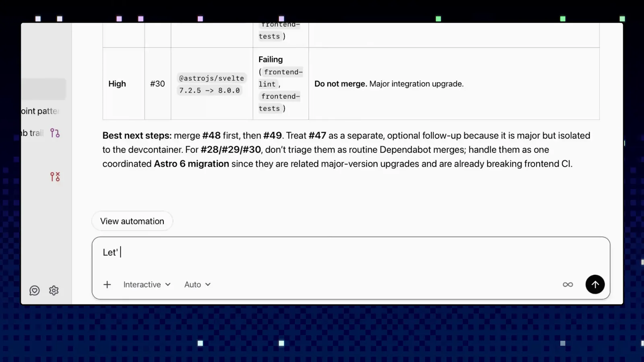This screenshot has width=644, height=362.
Task: Click the "Do not merge." text
Action: (x=341, y=84)
